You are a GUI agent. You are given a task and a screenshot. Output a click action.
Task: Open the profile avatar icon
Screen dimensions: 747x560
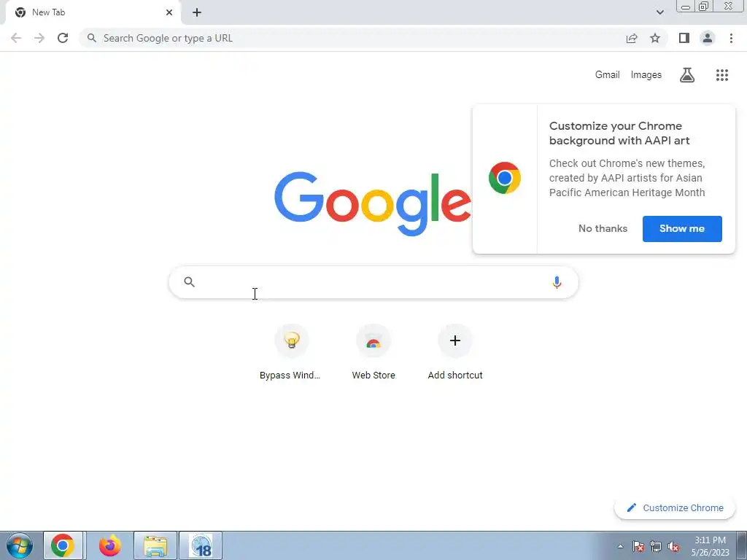click(x=708, y=38)
